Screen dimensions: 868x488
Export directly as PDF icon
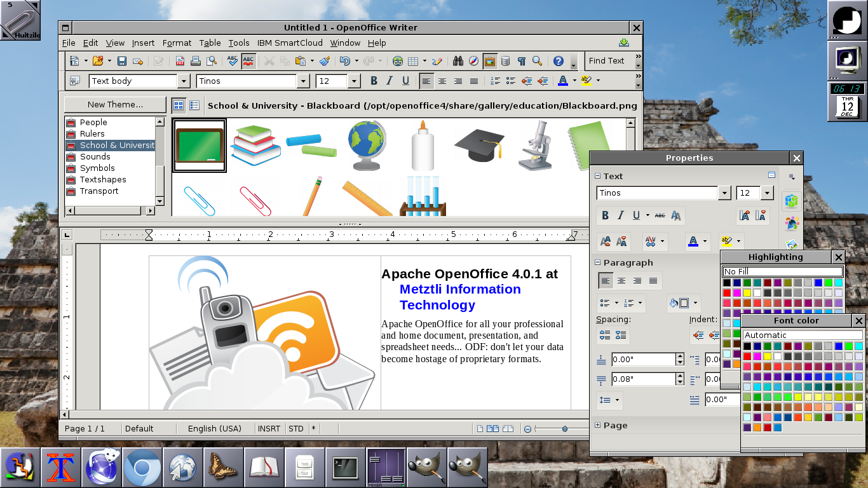point(180,61)
